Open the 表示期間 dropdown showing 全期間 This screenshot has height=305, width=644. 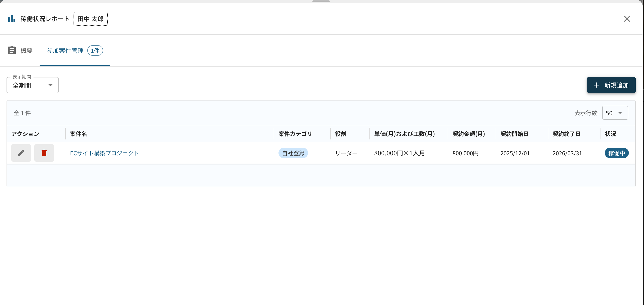30,85
